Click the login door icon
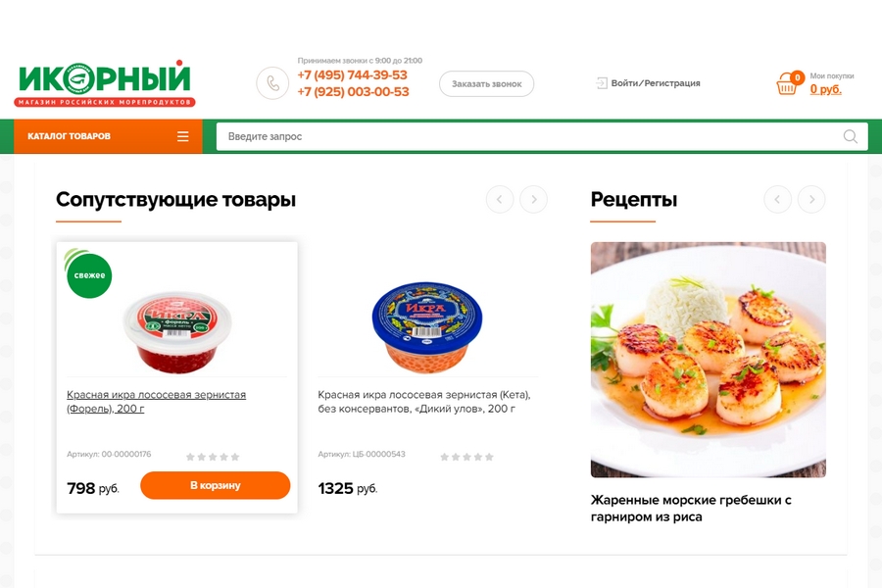The width and height of the screenshot is (882, 588). coord(602,83)
